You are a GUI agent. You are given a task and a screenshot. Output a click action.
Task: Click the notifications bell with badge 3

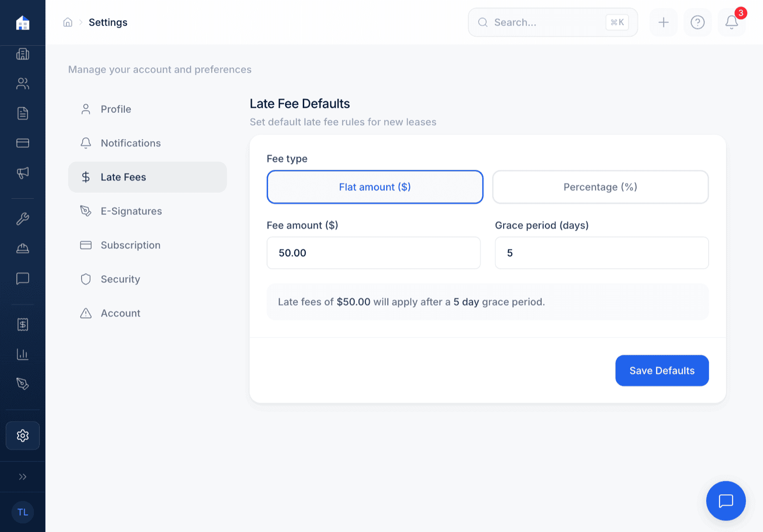(x=731, y=22)
